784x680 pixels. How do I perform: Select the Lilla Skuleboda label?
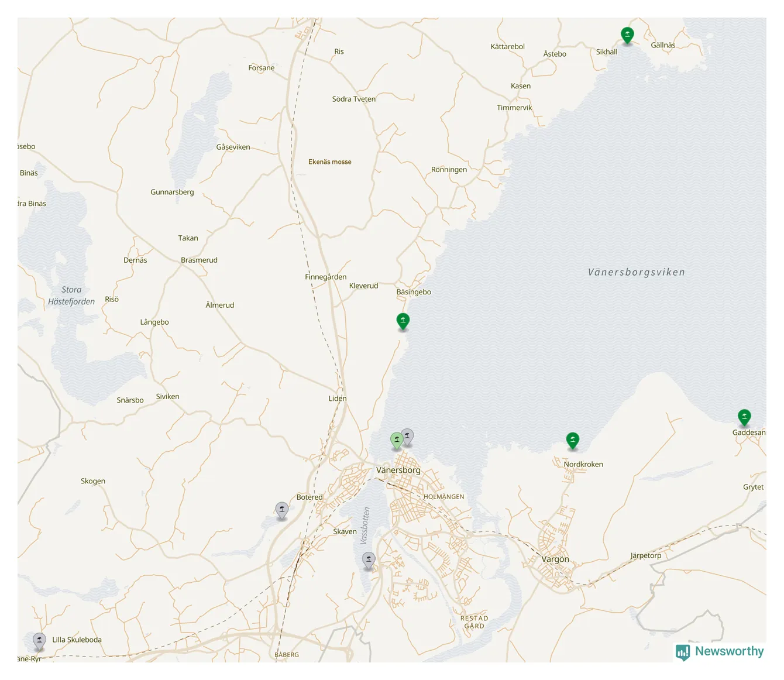pos(77,640)
